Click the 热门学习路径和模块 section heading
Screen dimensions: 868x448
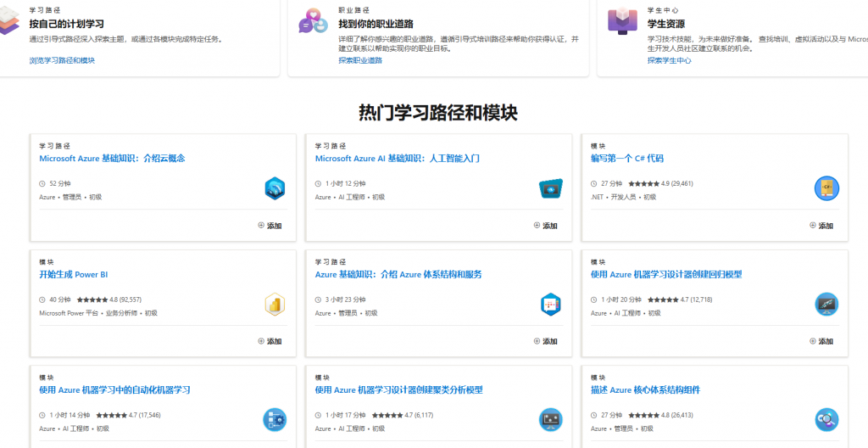pyautogui.click(x=438, y=113)
